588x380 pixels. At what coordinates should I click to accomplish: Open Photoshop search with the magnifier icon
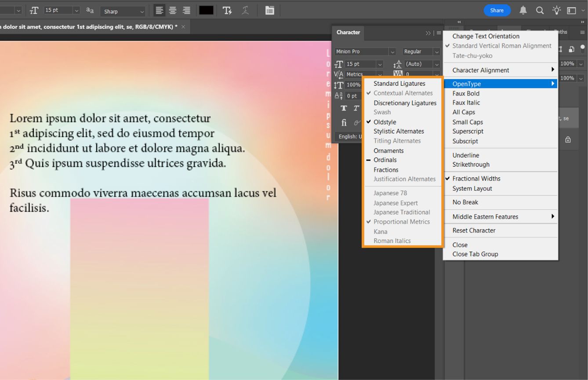click(x=539, y=10)
